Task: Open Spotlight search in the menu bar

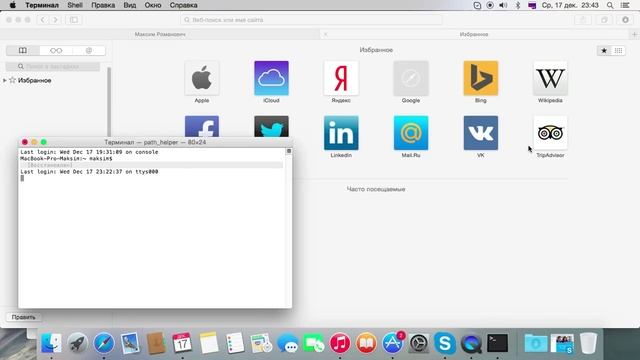Action: pos(610,5)
